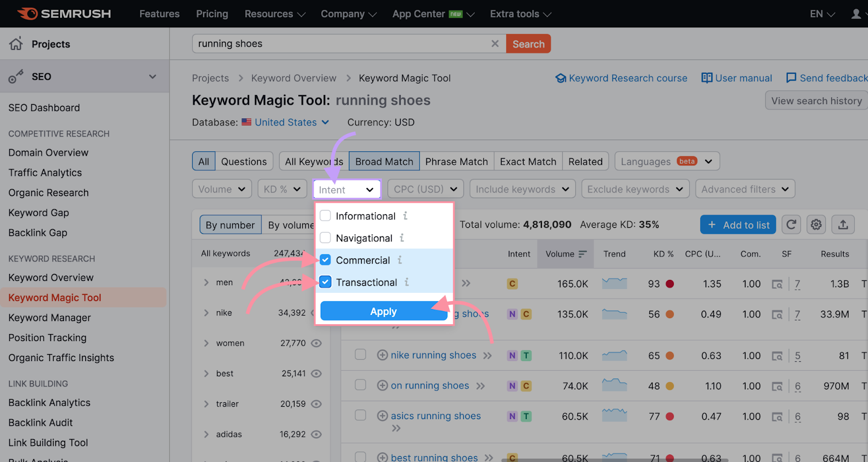
Task: Select the By number tab
Action: point(230,225)
